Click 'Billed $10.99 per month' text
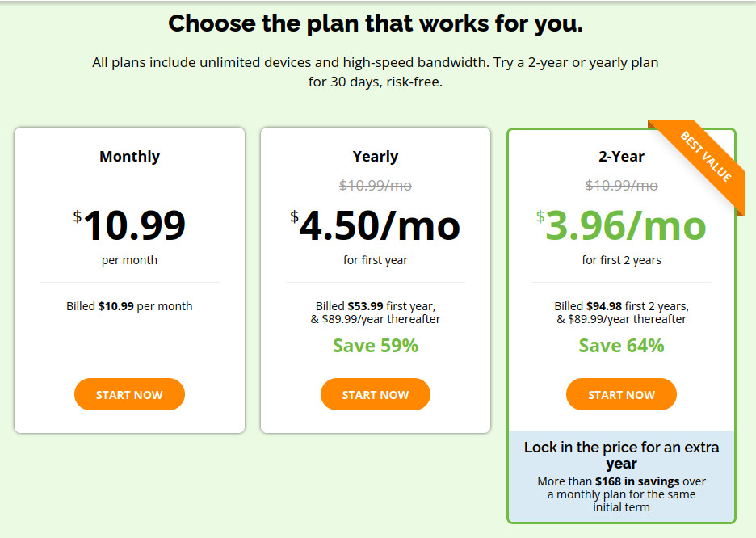The image size is (756, 538). click(129, 306)
